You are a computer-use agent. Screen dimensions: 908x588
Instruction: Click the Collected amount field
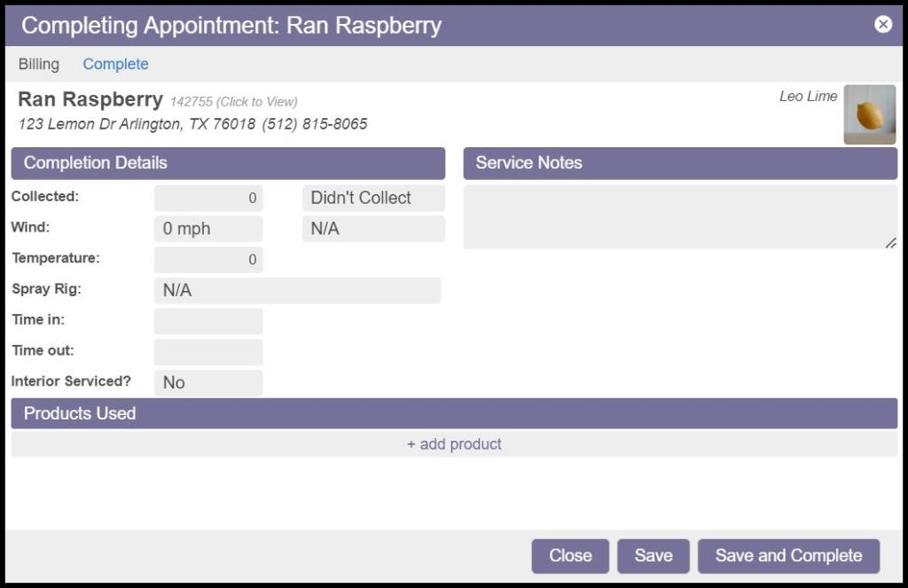208,198
